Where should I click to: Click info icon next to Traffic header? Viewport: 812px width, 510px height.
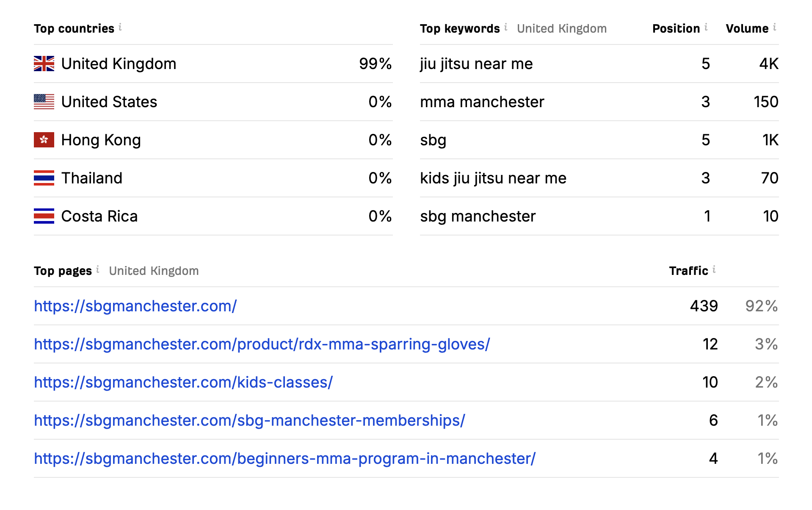coord(714,270)
